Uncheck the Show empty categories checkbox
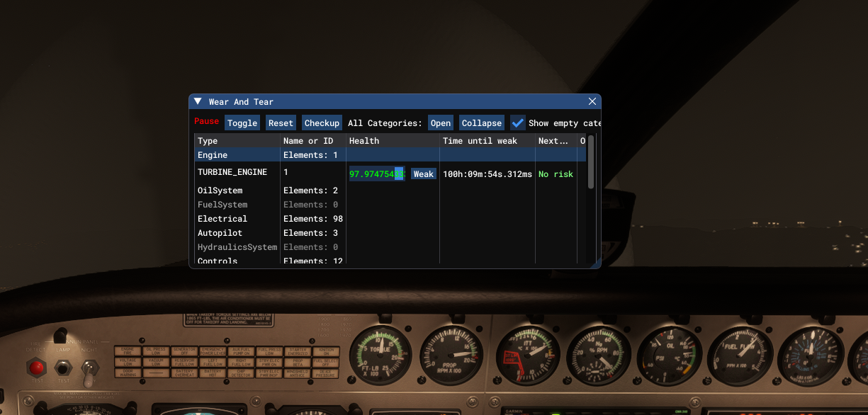Screen dimensions: 868x415 (x=517, y=123)
